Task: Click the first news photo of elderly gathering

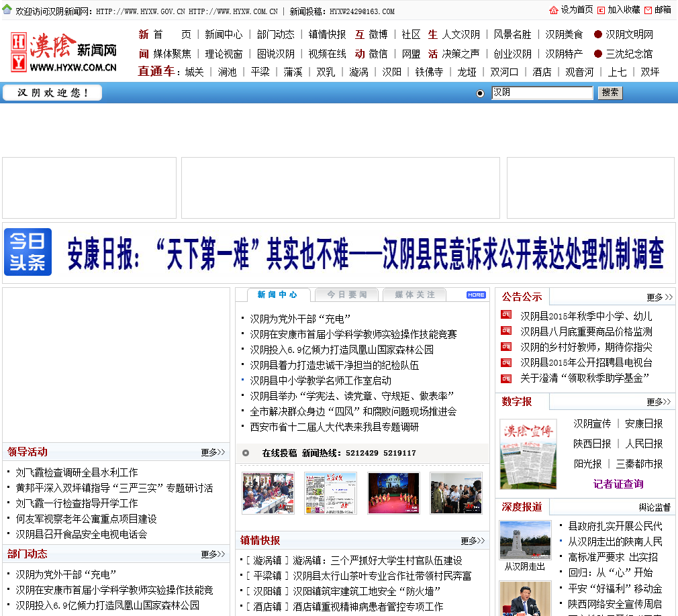Action: point(268,493)
